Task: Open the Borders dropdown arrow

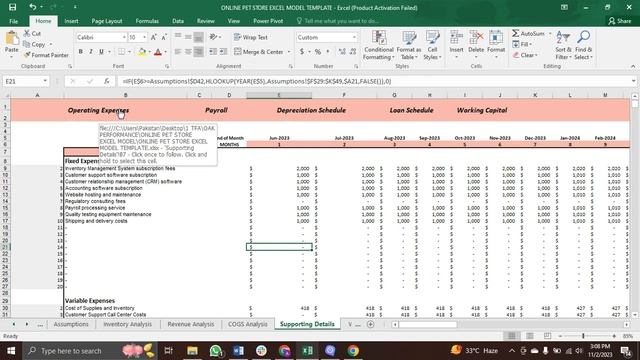Action: click(x=129, y=52)
